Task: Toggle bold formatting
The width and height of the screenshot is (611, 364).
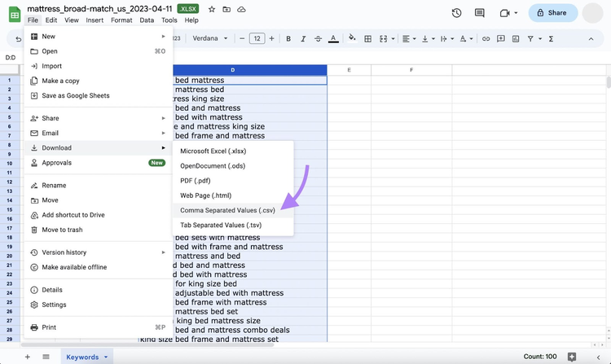Action: click(288, 38)
